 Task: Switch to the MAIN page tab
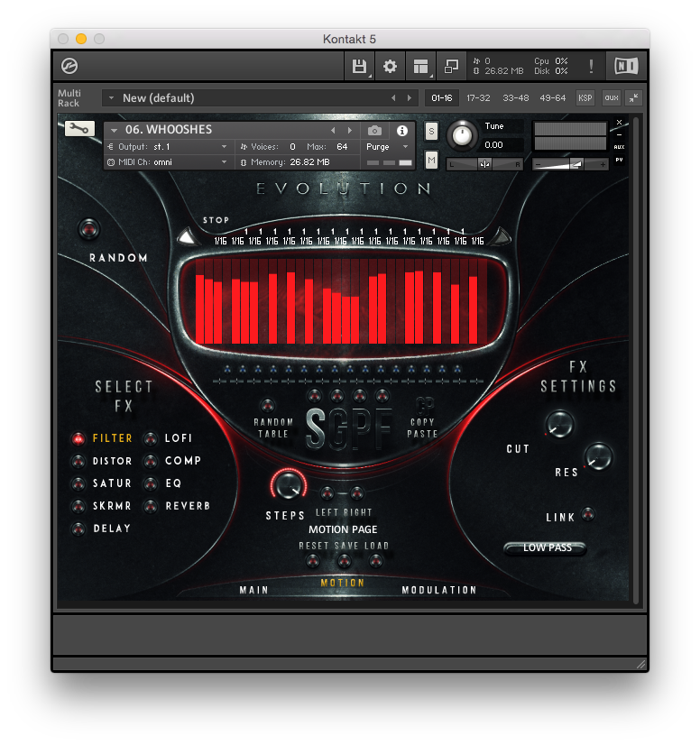(x=254, y=590)
